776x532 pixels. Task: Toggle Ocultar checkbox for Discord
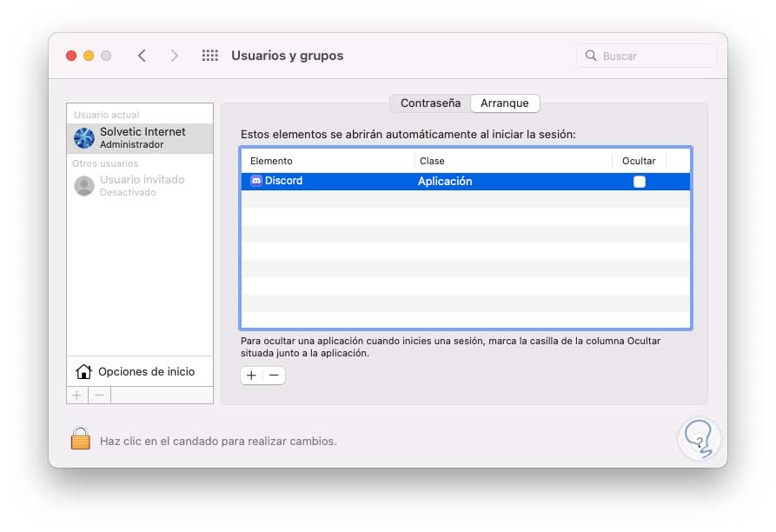pos(639,182)
